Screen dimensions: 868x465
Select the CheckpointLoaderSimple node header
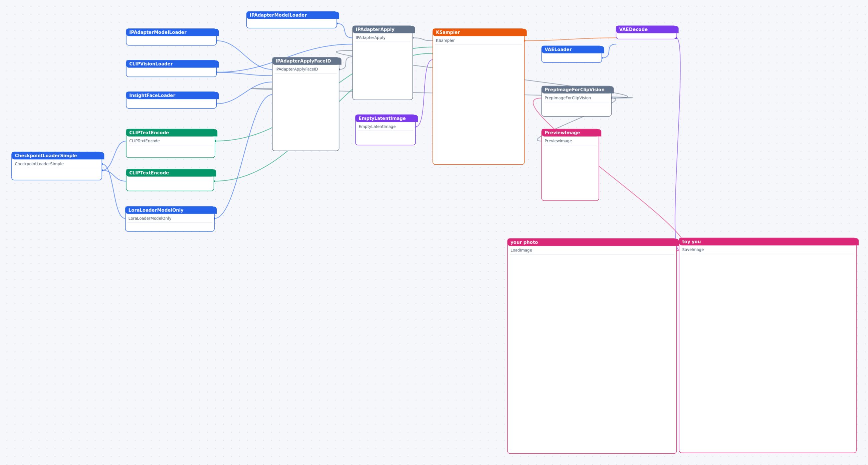point(58,155)
